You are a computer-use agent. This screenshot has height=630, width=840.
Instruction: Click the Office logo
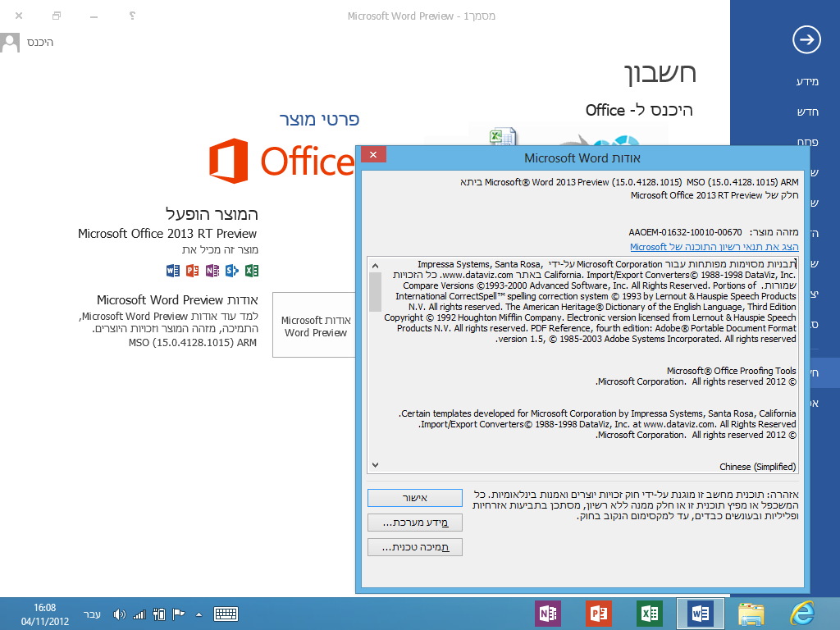281,161
